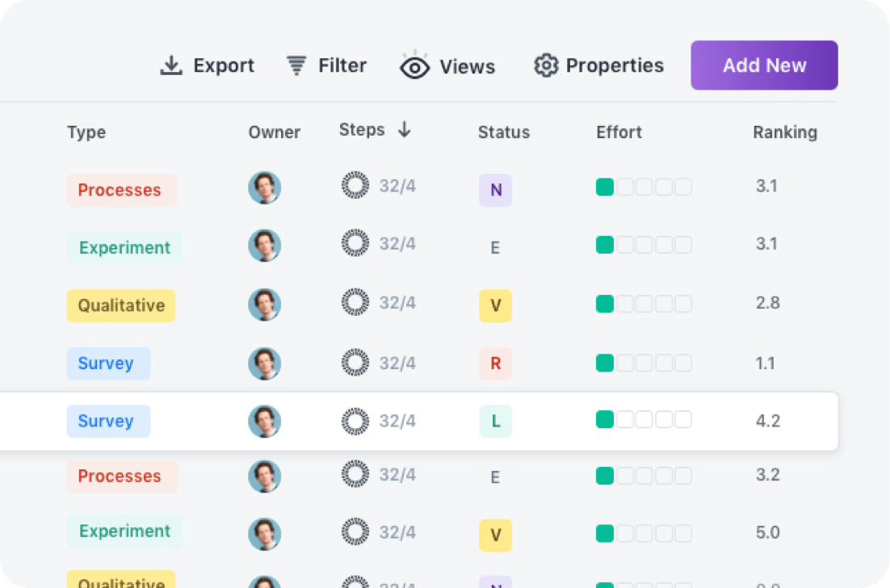Viewport: 890px width, 588px height.
Task: Toggle the Steps column sort arrow
Action: (404, 130)
